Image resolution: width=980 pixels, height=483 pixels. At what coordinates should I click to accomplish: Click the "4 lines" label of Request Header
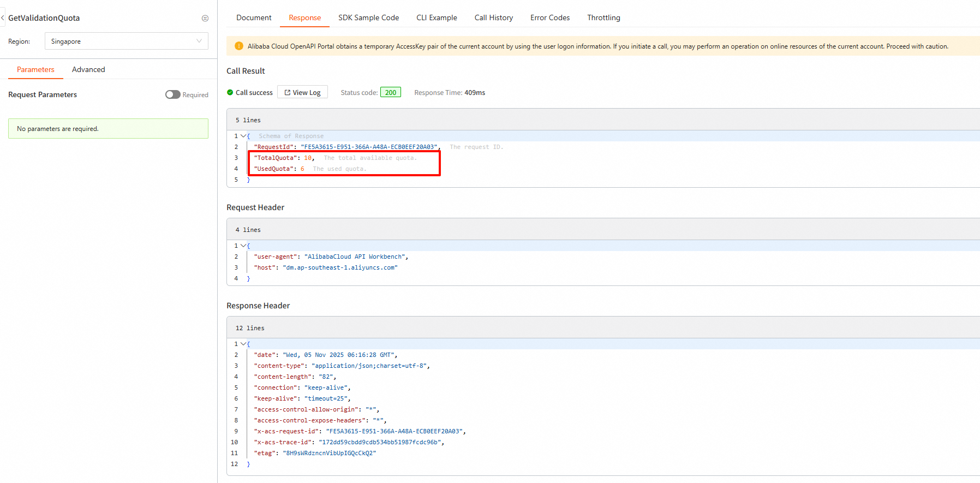248,230
